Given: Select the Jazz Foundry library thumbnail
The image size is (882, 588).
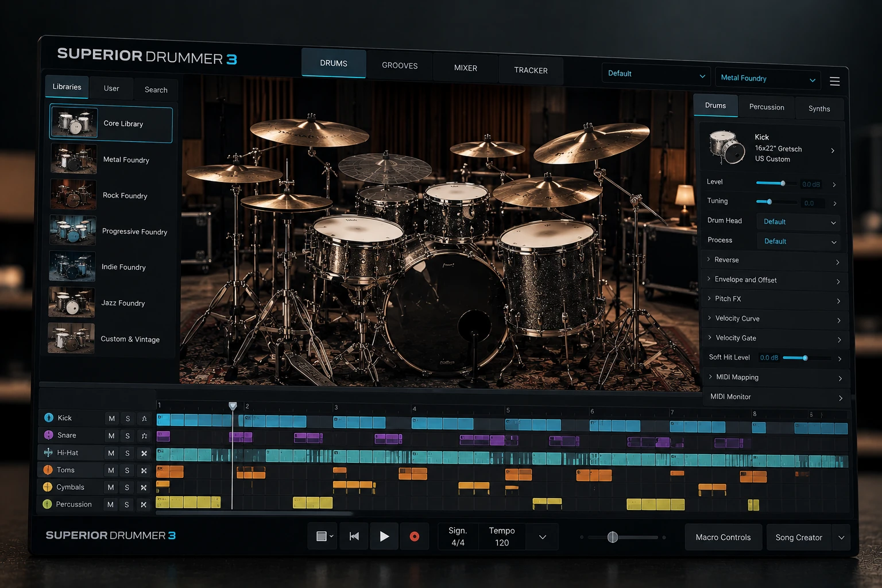Looking at the screenshot, I should 72,302.
